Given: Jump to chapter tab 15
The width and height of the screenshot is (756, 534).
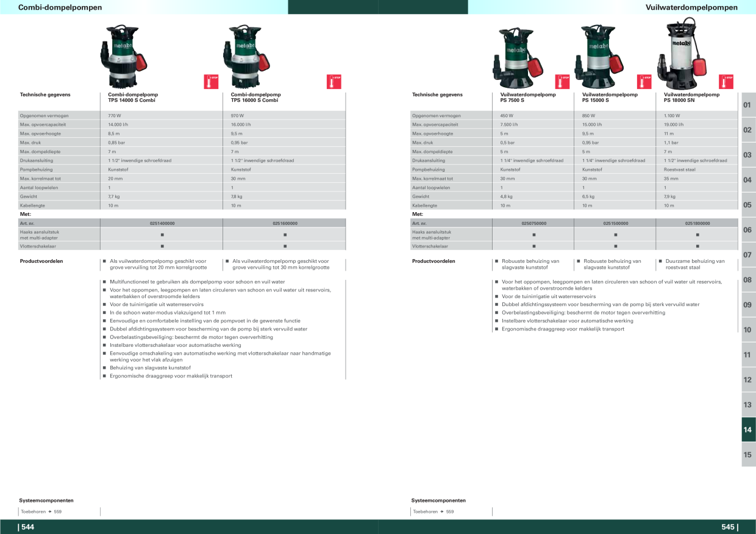Looking at the screenshot, I should (748, 455).
